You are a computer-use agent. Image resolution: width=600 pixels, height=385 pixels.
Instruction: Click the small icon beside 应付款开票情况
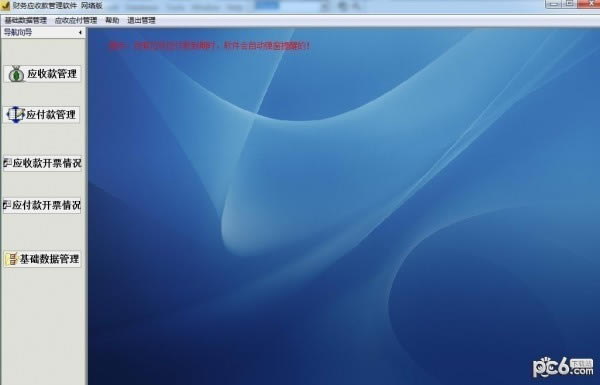(7, 206)
